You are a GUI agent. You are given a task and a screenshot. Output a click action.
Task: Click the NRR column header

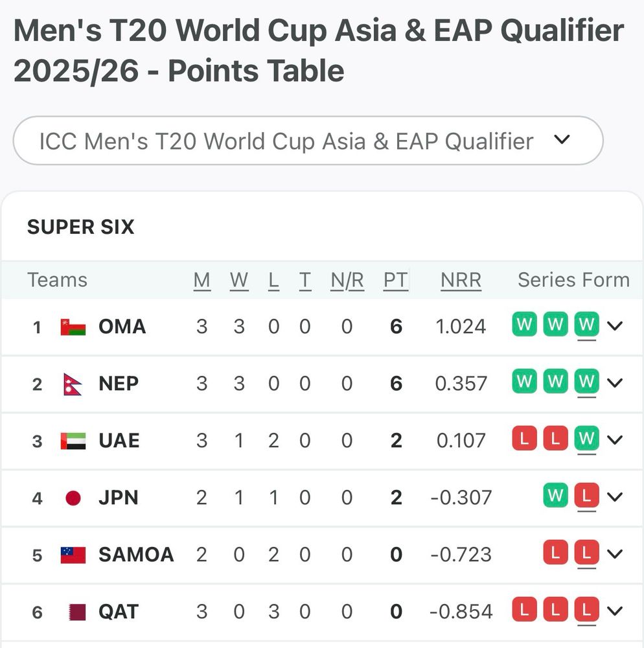tap(461, 280)
